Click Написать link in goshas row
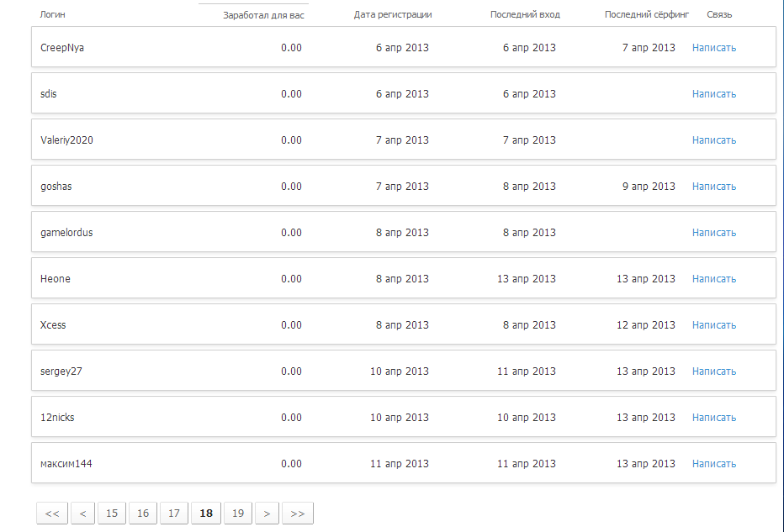The height and width of the screenshot is (532, 784). point(714,186)
